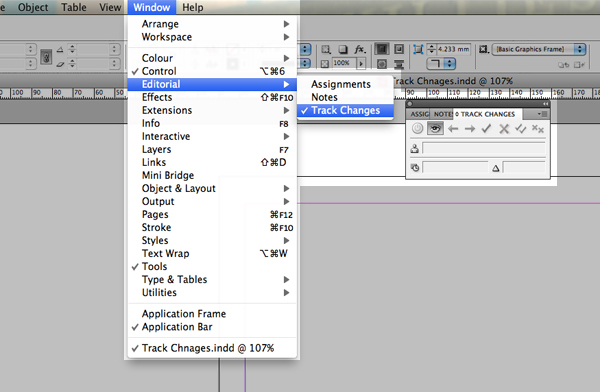Choose Links menu entry
600x392 pixels.
212,162
